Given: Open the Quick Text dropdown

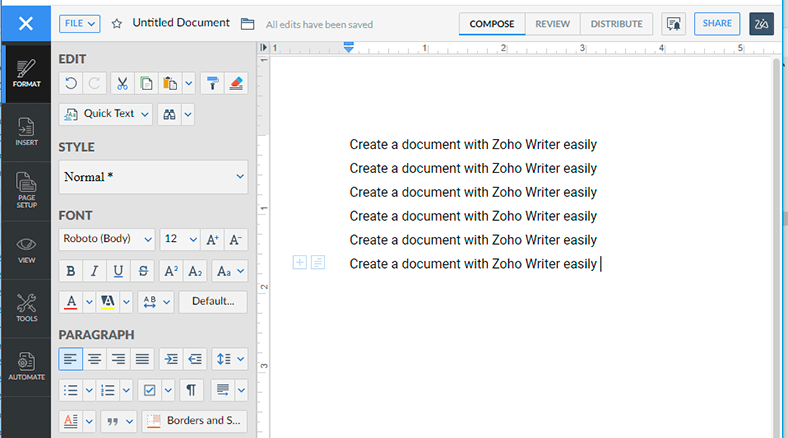Looking at the screenshot, I should click(106, 114).
